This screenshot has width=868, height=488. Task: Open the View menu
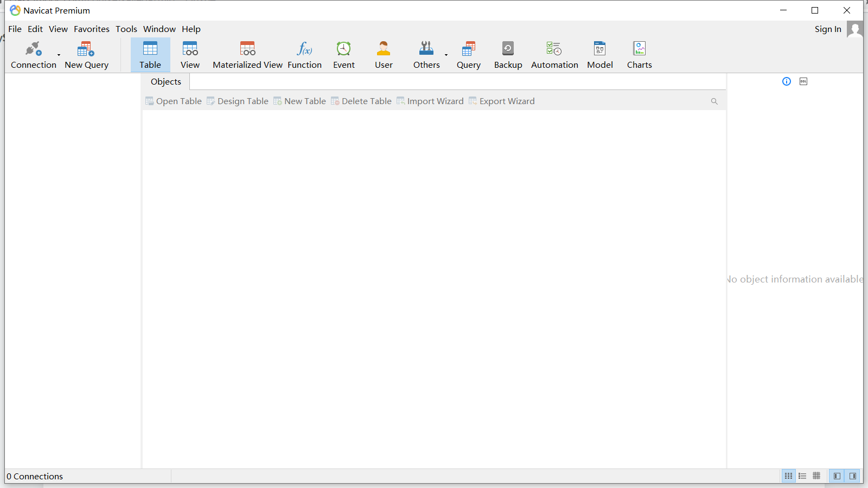pos(58,29)
